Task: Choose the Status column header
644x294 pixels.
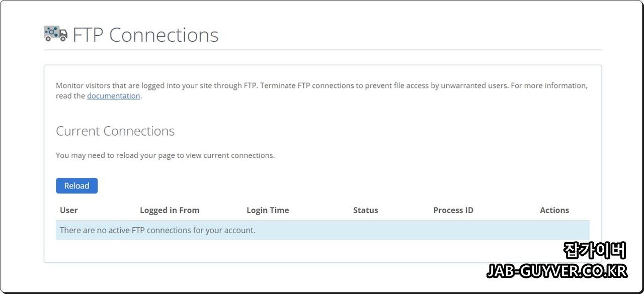Action: pyautogui.click(x=365, y=210)
